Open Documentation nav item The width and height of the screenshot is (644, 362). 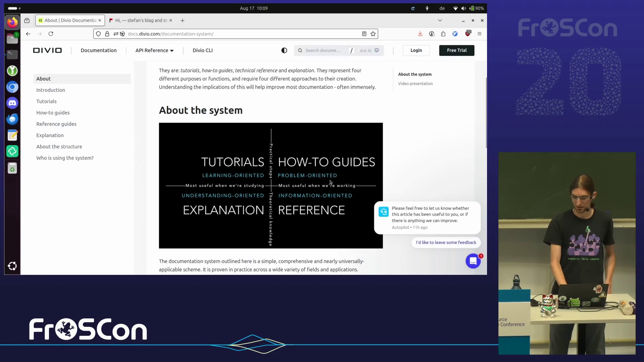click(x=99, y=50)
